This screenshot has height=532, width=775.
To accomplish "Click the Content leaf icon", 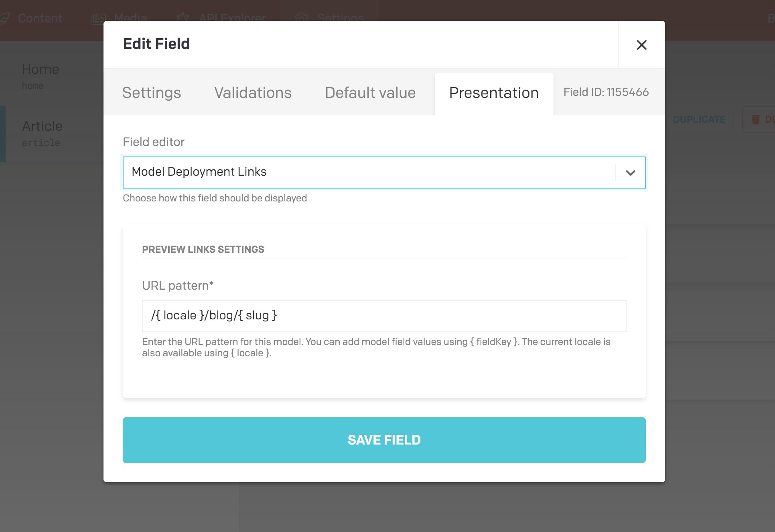I will pyautogui.click(x=4, y=18).
